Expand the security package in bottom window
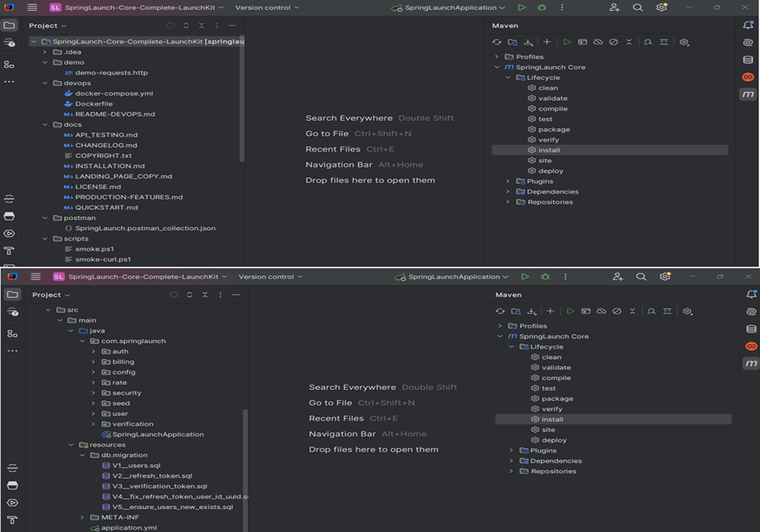 (93, 393)
